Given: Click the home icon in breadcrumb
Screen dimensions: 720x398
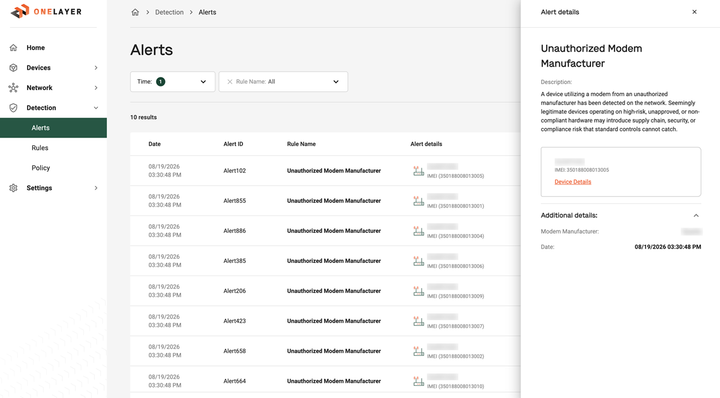Looking at the screenshot, I should pyautogui.click(x=135, y=12).
